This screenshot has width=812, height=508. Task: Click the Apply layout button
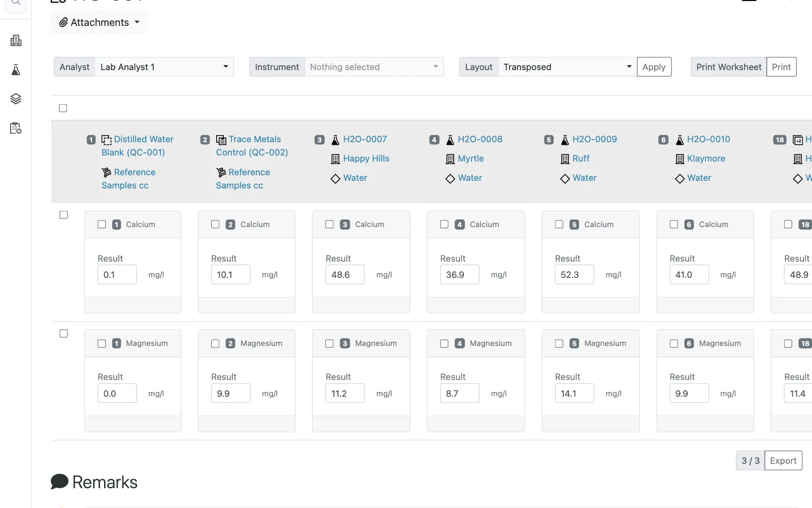tap(654, 67)
